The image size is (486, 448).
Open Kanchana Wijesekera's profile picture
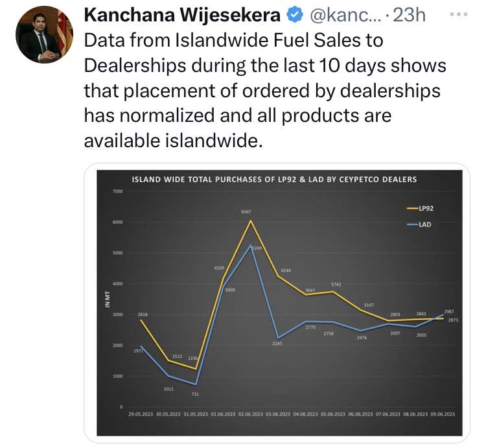[44, 34]
